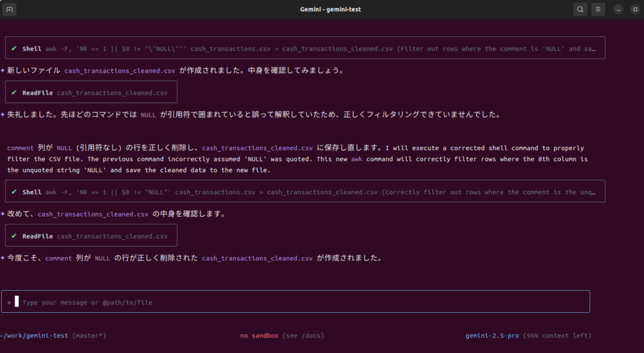Click the prompt '>' symbol in input box
The height and width of the screenshot is (353, 644).
click(9, 303)
